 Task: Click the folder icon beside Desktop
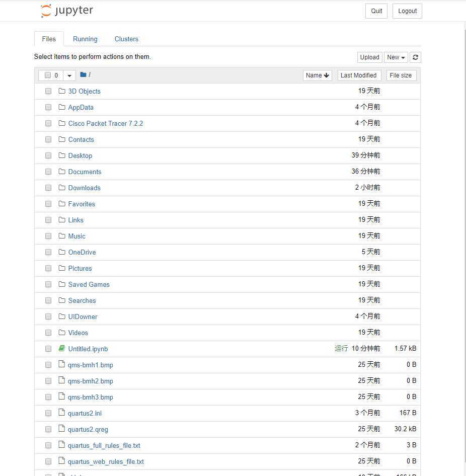(62, 155)
